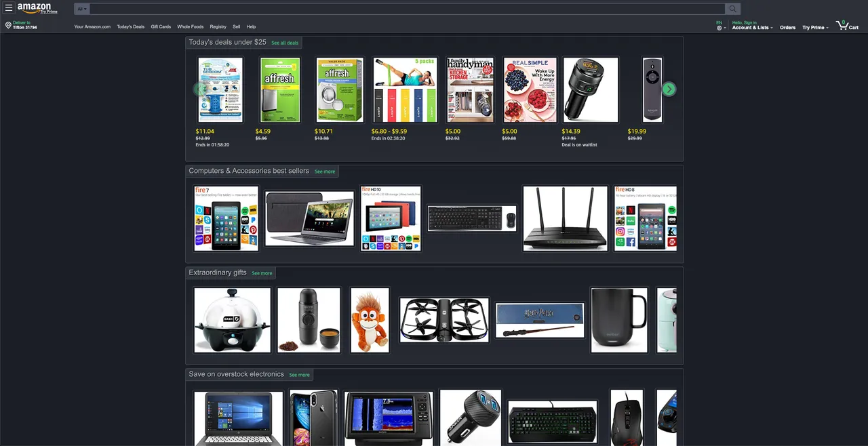868x446 pixels.
Task: Open the three-antenna wireless router product
Action: tap(565, 218)
